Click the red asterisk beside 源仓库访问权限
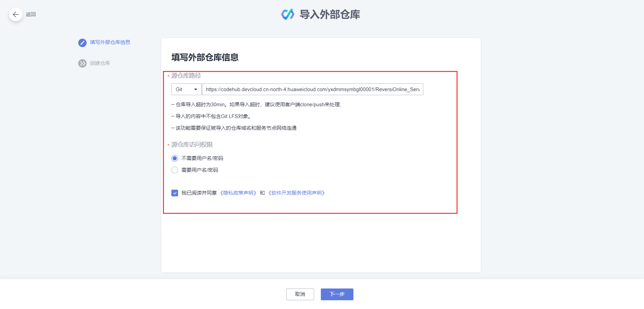 pos(168,145)
